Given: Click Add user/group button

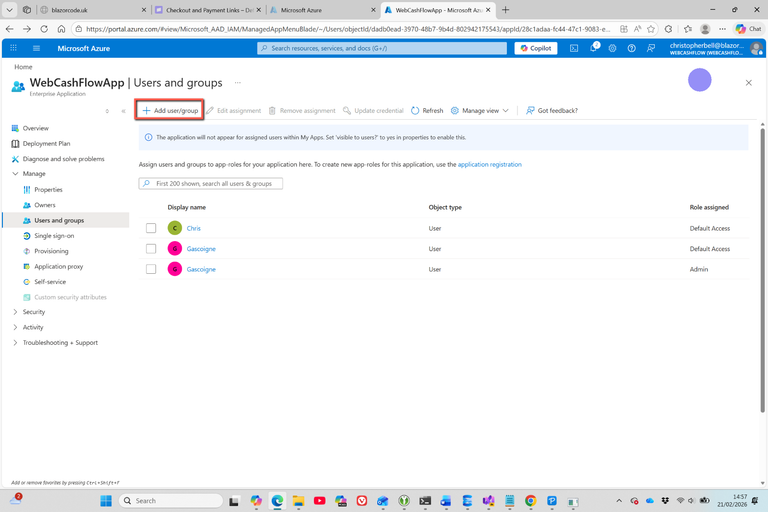Looking at the screenshot, I should coord(170,111).
